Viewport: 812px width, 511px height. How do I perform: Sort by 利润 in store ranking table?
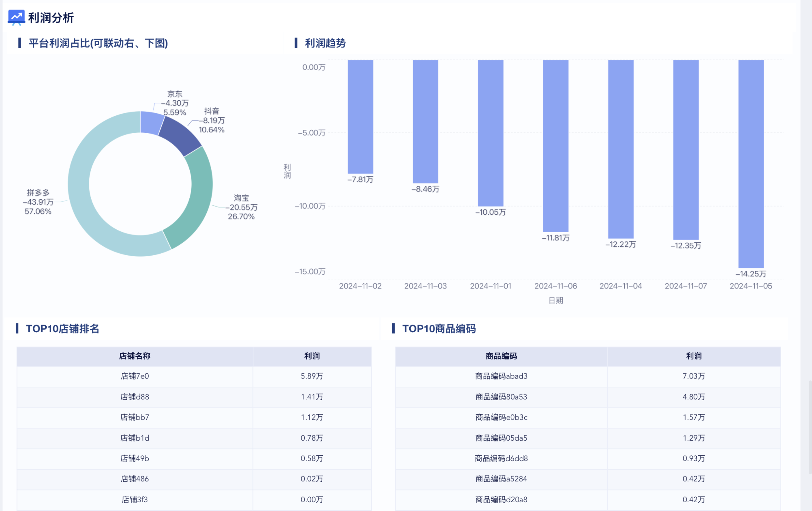click(x=312, y=356)
